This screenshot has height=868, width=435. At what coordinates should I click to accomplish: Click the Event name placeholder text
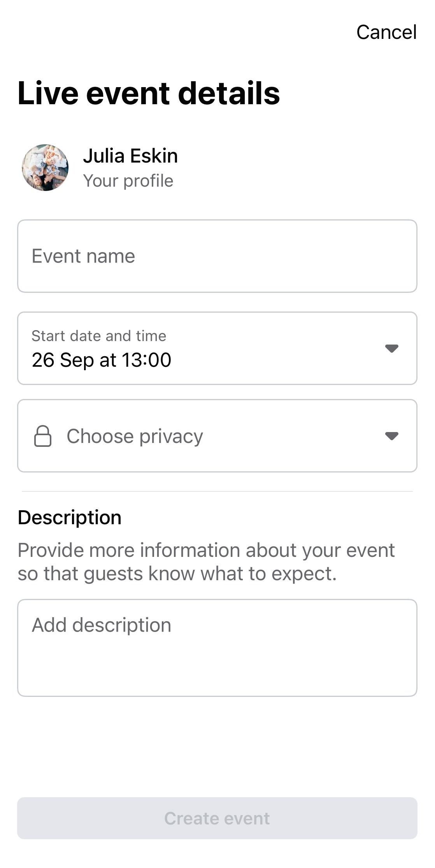point(83,256)
